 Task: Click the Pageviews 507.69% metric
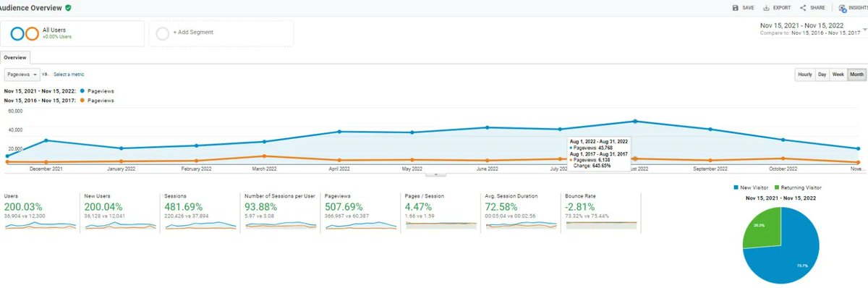[343, 206]
